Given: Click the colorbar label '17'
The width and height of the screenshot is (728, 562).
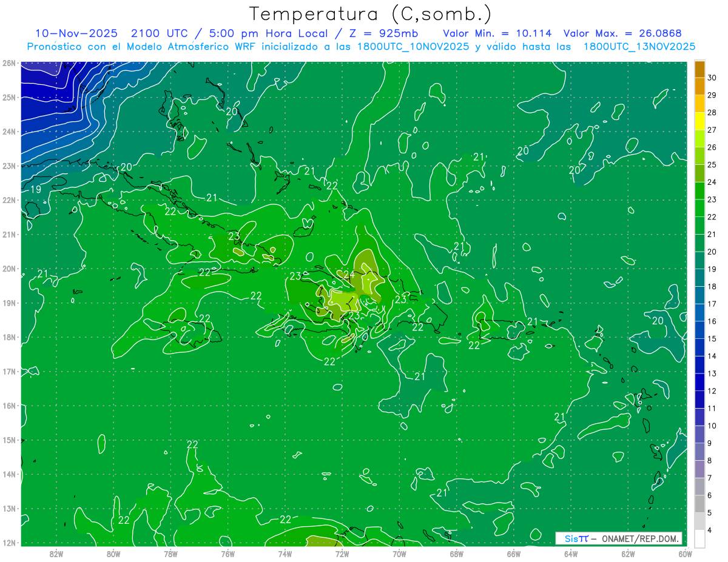Looking at the screenshot, I should click(x=712, y=304).
